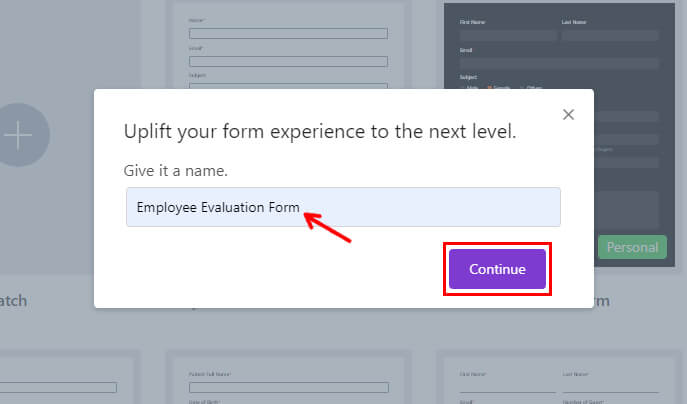Click Name field in top center template

pyautogui.click(x=288, y=34)
